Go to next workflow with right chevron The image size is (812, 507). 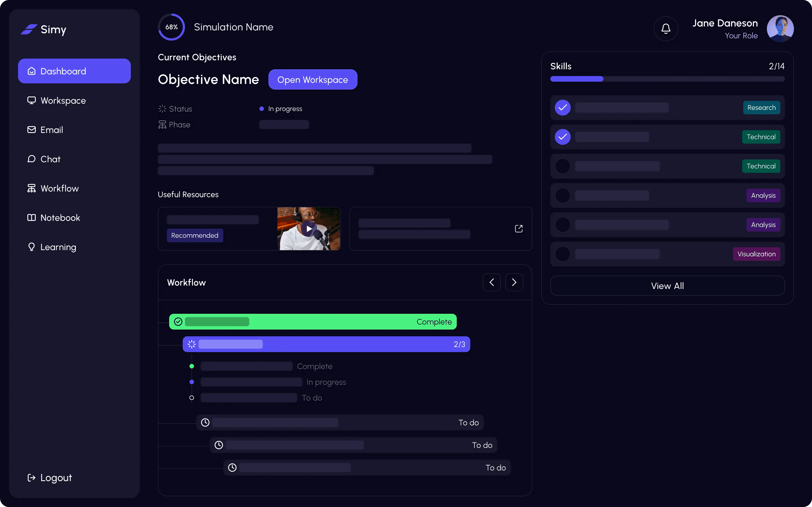514,282
